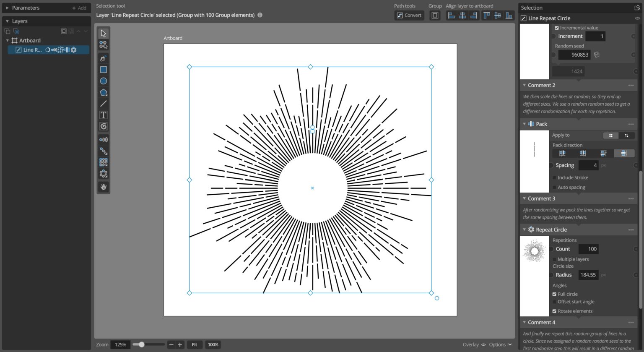Viewport: 644px width, 352px height.
Task: Enable the Offset start angle checkbox
Action: point(554,301)
